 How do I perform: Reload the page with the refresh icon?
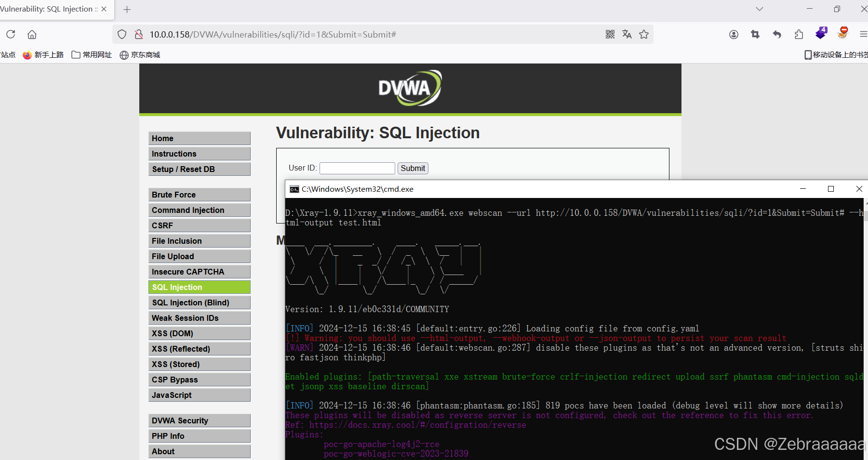click(11, 34)
